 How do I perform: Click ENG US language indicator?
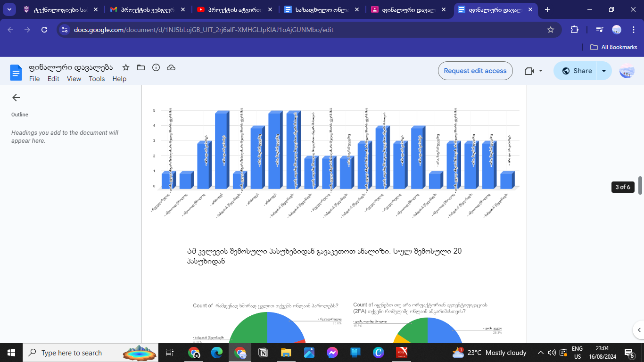[x=577, y=353]
